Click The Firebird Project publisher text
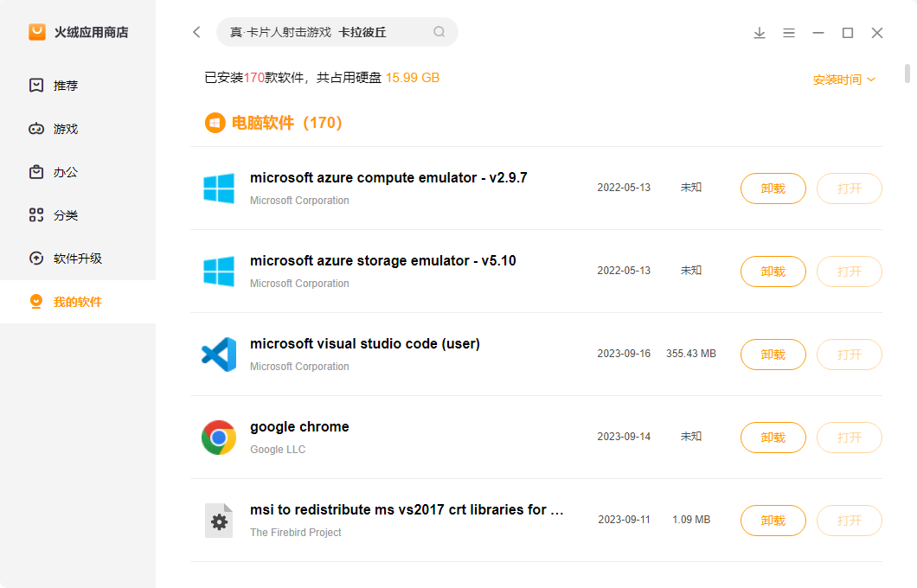 click(x=295, y=533)
